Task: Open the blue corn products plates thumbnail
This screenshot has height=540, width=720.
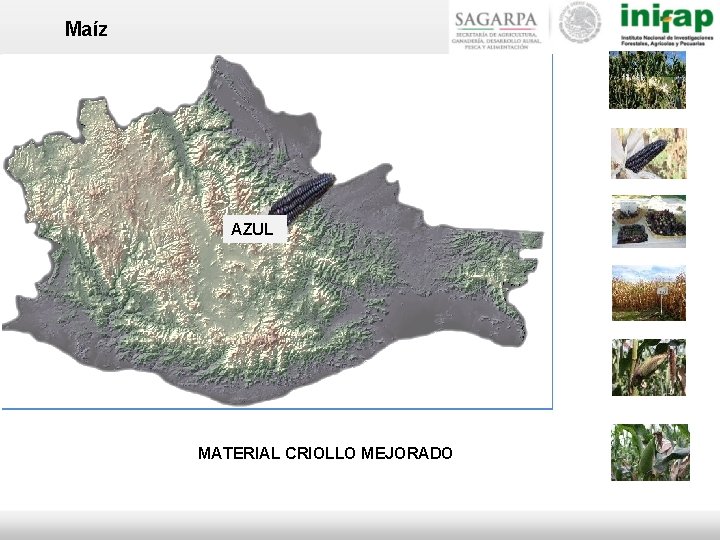Action: pos(649,221)
